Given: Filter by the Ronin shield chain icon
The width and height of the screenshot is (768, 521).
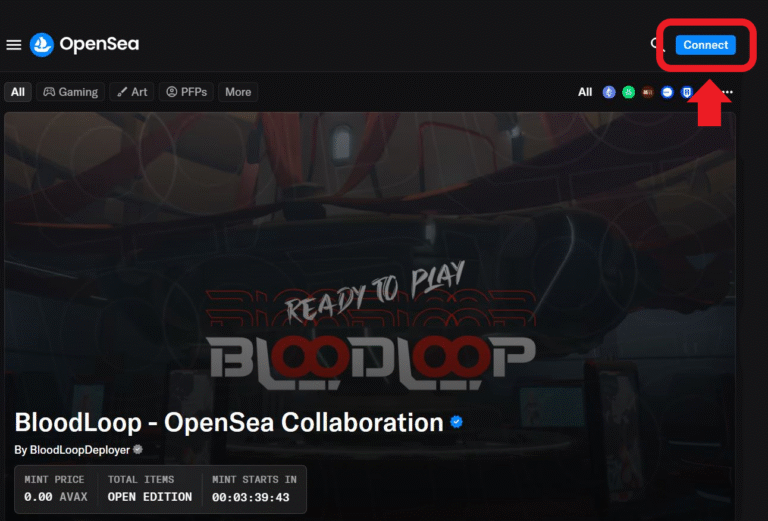Looking at the screenshot, I should click(x=687, y=92).
